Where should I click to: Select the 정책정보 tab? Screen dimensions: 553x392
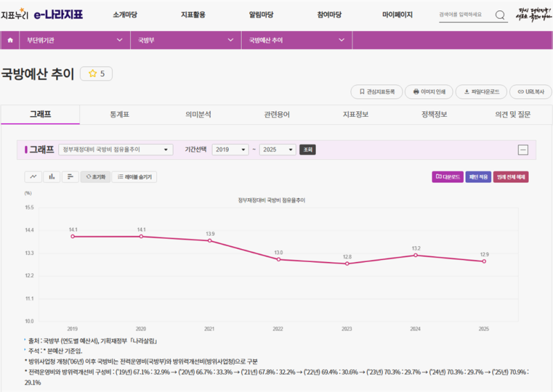point(434,114)
